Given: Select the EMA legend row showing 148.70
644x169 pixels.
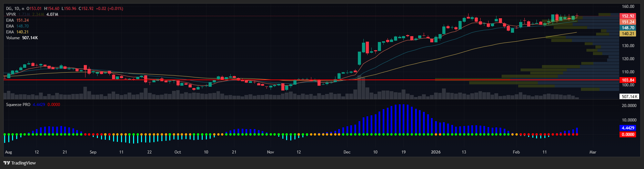Looking at the screenshot, I should [17, 26].
